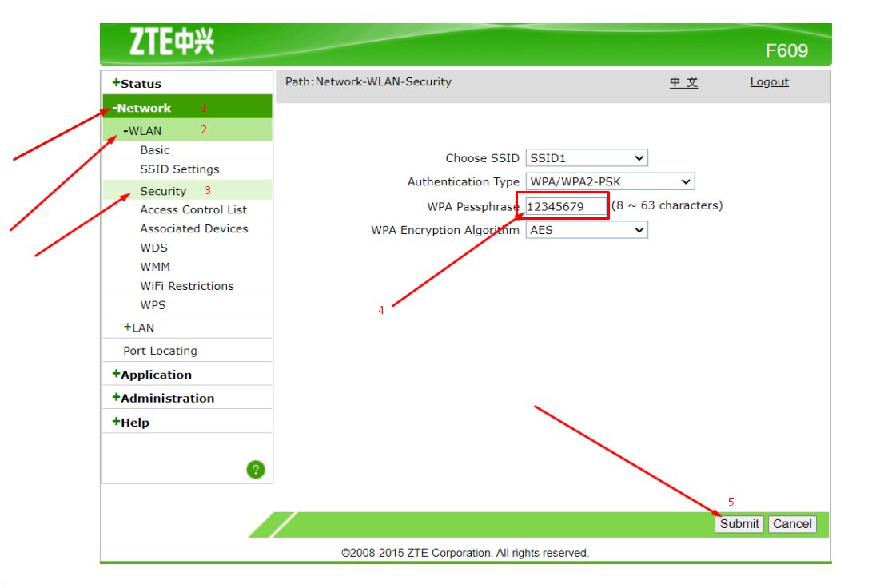The image size is (892, 588).
Task: Click the '(8 ~ 63 characters)' hint text
Action: point(667,205)
